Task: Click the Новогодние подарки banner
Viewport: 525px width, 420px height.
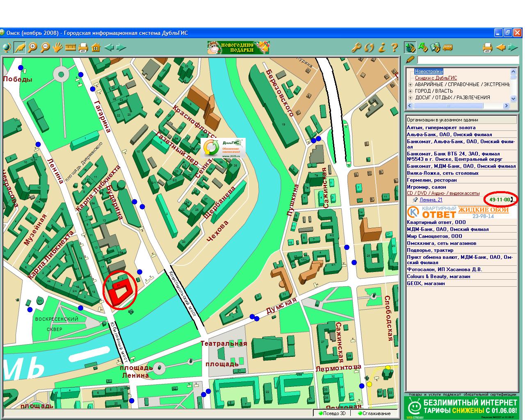Action: tap(238, 48)
